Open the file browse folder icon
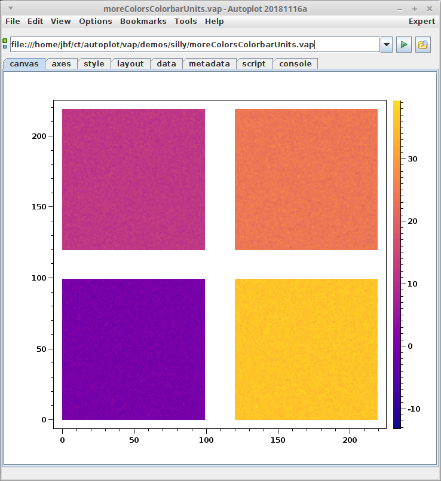Image resolution: width=441 pixels, height=481 pixels. coord(423,45)
